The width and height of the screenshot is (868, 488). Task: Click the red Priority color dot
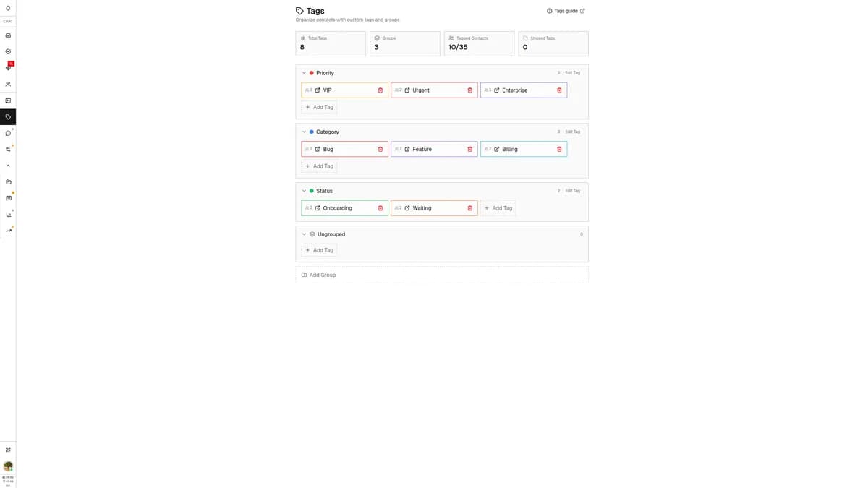312,73
